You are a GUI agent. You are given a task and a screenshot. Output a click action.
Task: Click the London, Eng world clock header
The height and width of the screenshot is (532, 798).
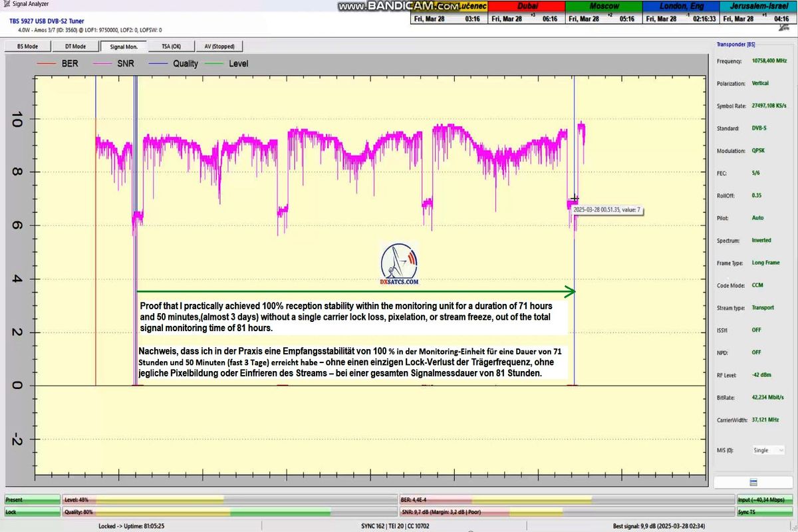pos(680,6)
